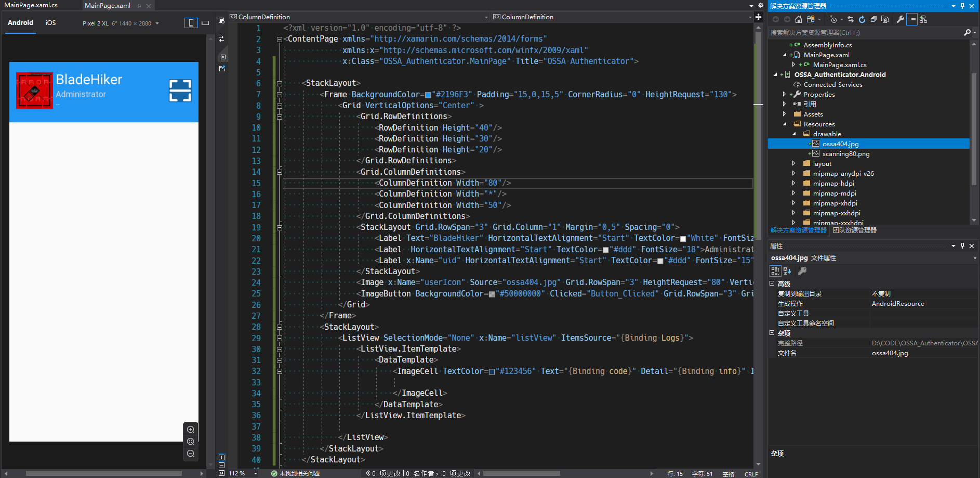The width and height of the screenshot is (980, 478).
Task: Click the Switch Views folder icon
Action: pos(811,19)
